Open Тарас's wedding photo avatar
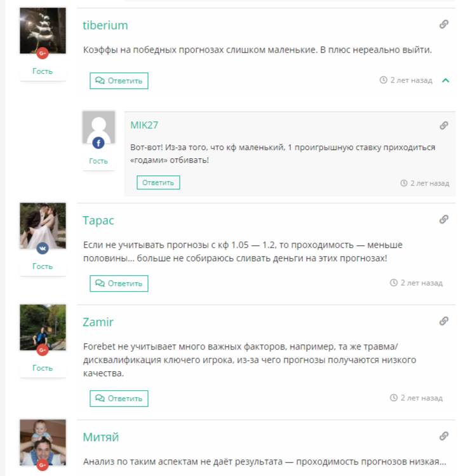The width and height of the screenshot is (463, 476). pyautogui.click(x=43, y=226)
